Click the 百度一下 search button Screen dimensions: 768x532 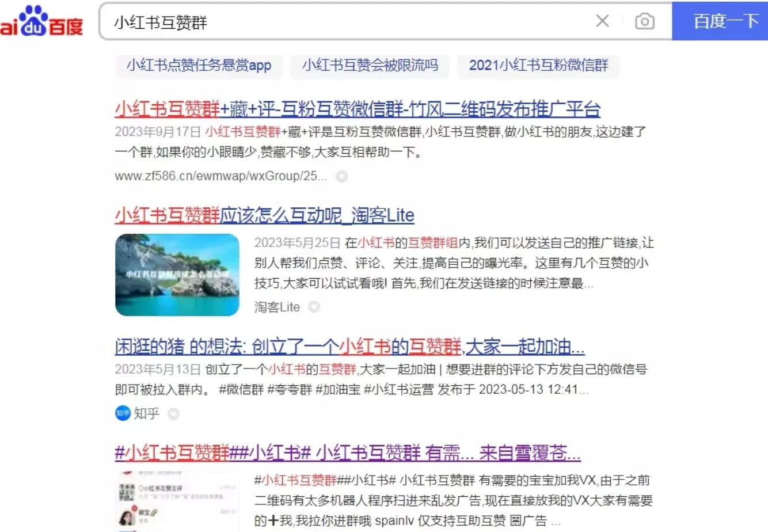(x=720, y=21)
